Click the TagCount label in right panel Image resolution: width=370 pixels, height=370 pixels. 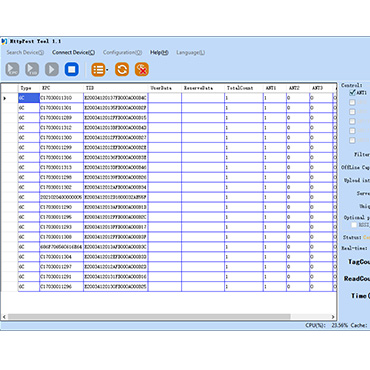tap(359, 262)
